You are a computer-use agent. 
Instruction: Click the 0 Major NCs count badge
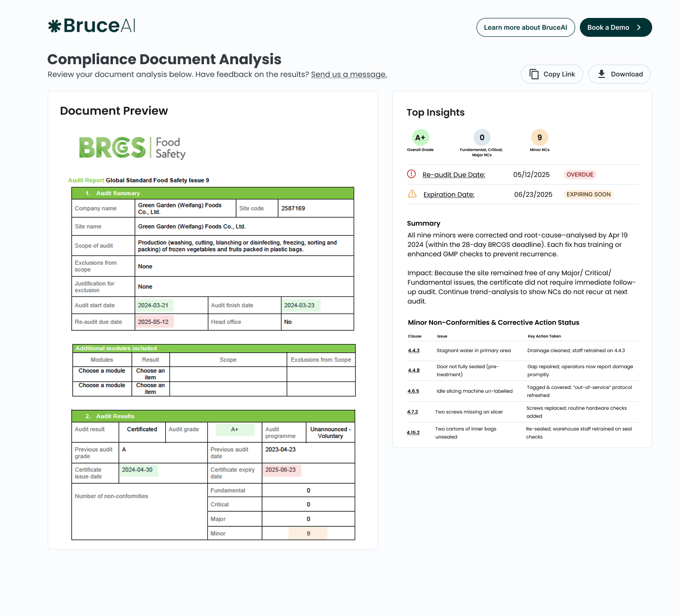pyautogui.click(x=482, y=137)
